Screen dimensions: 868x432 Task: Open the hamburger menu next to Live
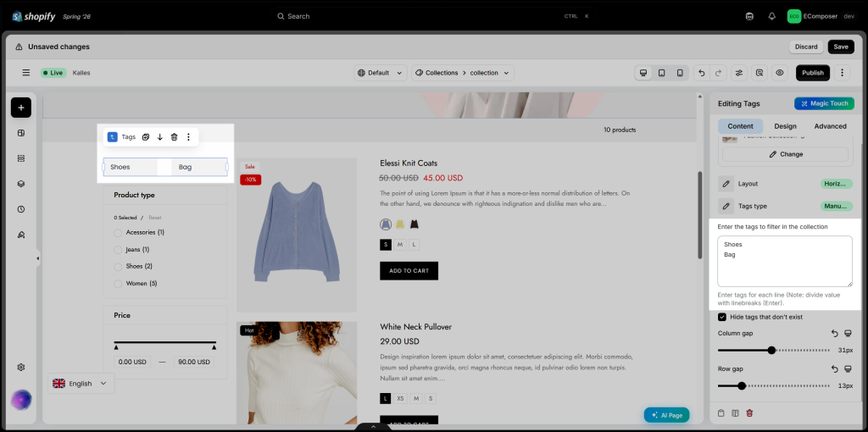click(x=26, y=73)
